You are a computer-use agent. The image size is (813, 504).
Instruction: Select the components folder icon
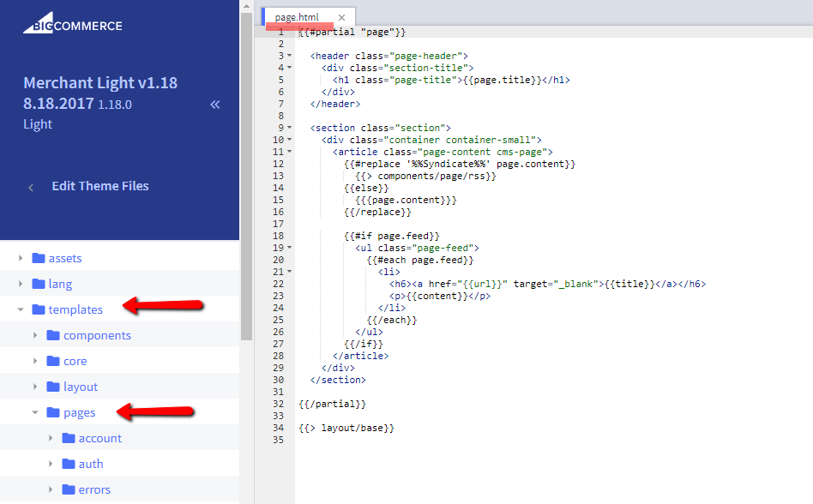[53, 334]
